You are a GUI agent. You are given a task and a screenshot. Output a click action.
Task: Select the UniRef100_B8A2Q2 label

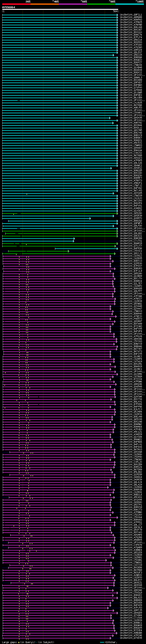click(131, 221)
